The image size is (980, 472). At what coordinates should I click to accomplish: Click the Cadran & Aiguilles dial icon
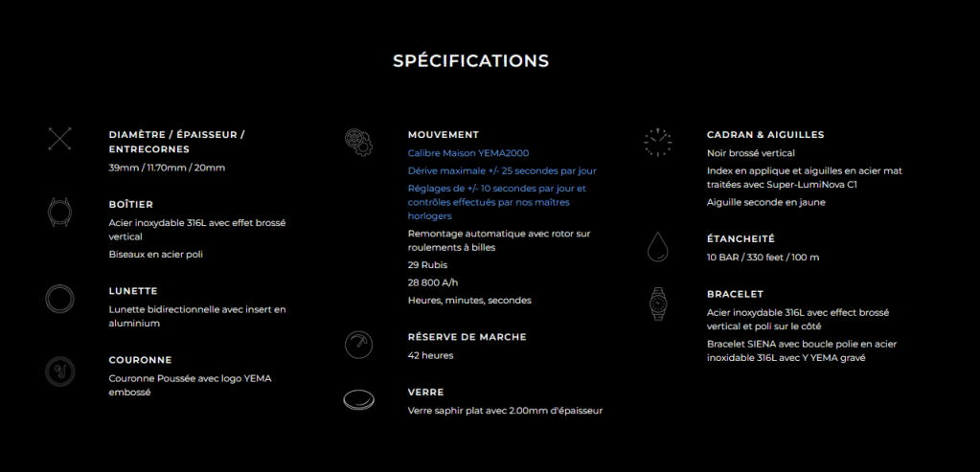[x=657, y=142]
